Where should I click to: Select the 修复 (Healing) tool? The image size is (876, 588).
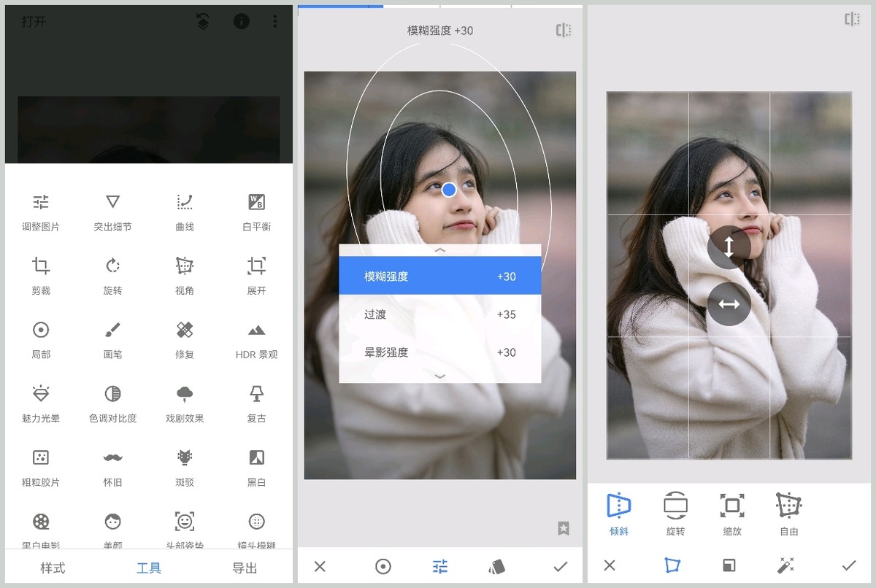184,338
